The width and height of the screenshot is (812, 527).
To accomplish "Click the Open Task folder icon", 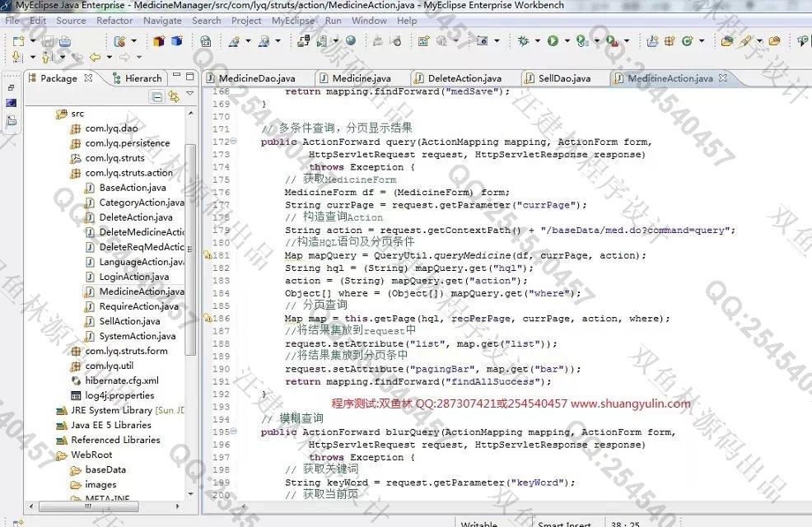I will point(774,40).
